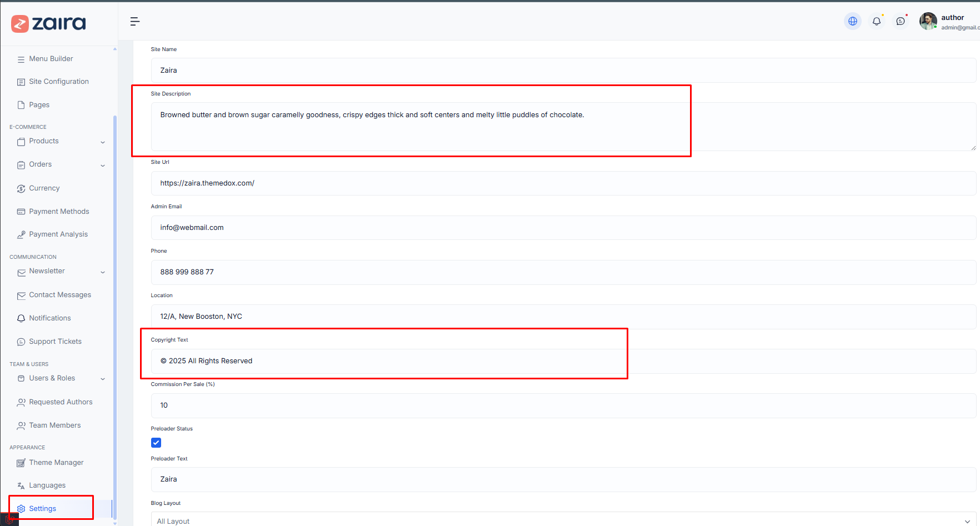Open the notification bell icon
The width and height of the screenshot is (980, 526).
coord(876,22)
